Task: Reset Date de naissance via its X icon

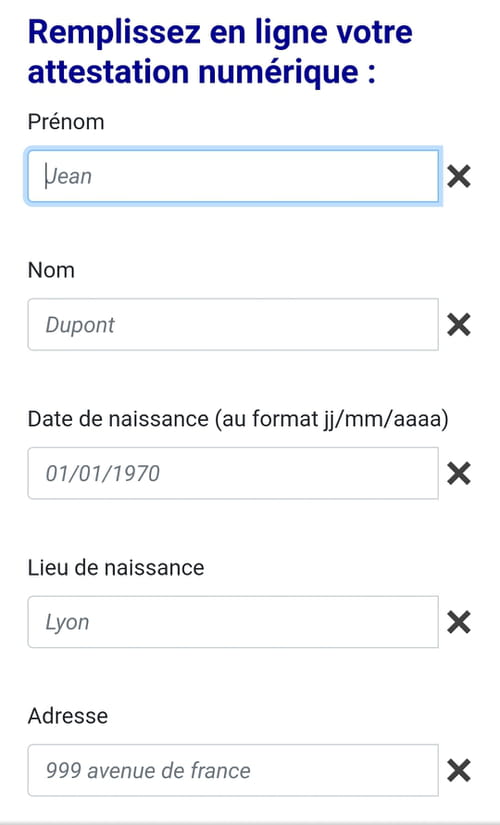Action: coord(458,474)
